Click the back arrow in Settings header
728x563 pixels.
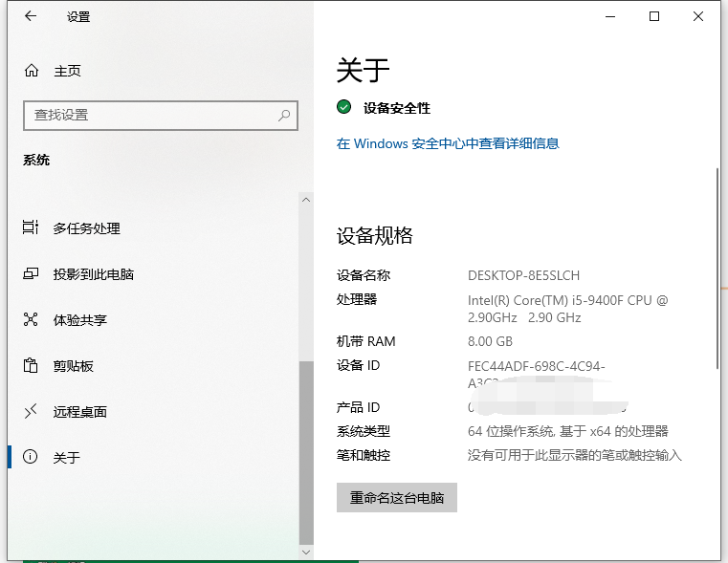click(31, 16)
